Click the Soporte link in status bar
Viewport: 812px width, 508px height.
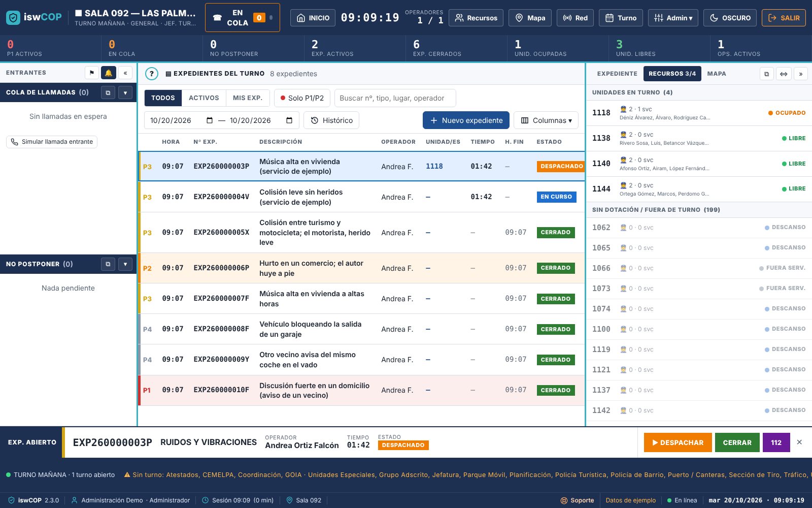tap(577, 500)
